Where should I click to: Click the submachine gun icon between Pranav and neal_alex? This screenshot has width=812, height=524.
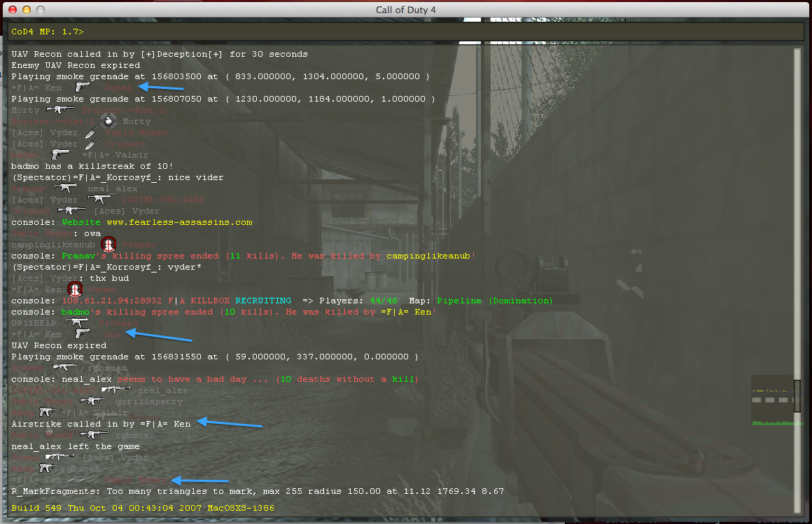pyautogui.click(x=65, y=188)
